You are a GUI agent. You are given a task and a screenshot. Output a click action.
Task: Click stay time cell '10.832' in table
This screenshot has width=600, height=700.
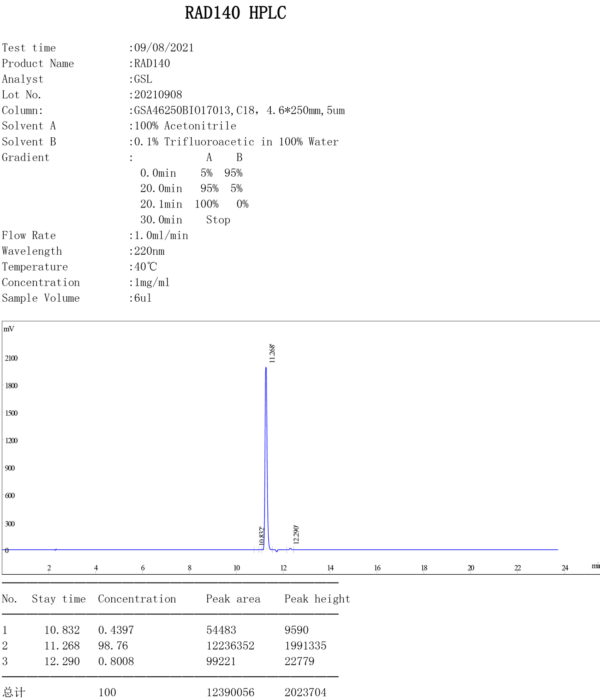[x=62, y=630]
